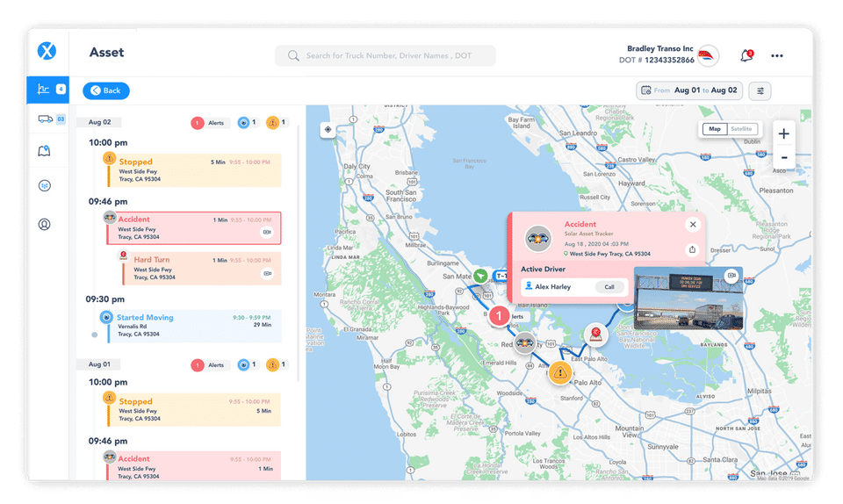The width and height of the screenshot is (843, 504).
Task: Click the search field for truck number
Action: 385,56
